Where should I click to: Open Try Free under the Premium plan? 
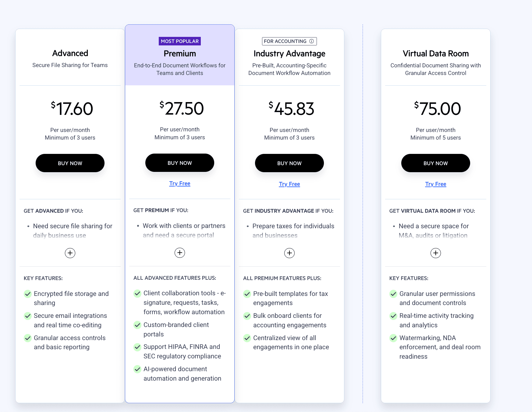[180, 183]
